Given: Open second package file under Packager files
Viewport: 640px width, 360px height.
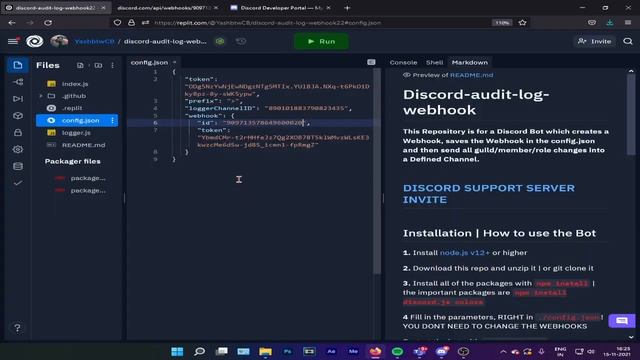Looking at the screenshot, I should point(88,191).
